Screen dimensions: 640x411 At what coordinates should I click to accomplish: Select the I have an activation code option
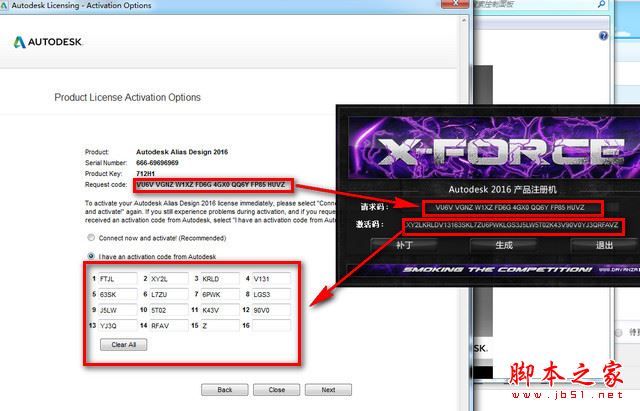(x=91, y=256)
